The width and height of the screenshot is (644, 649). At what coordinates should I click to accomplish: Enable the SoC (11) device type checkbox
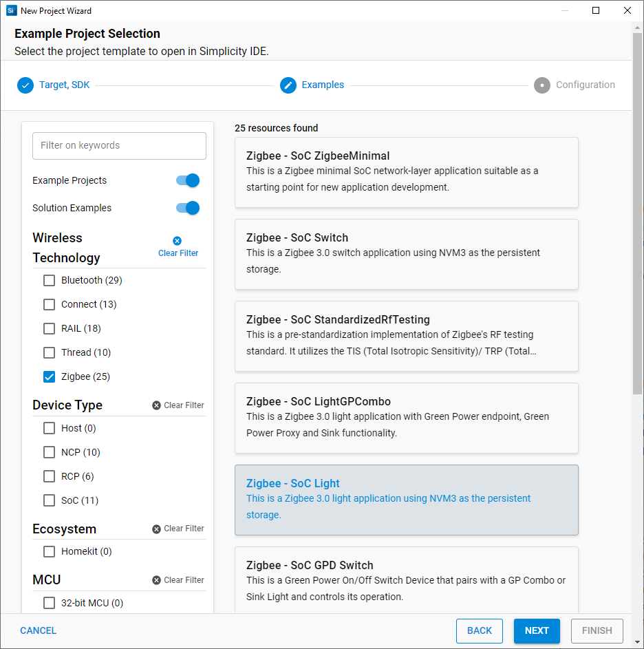[x=50, y=500]
